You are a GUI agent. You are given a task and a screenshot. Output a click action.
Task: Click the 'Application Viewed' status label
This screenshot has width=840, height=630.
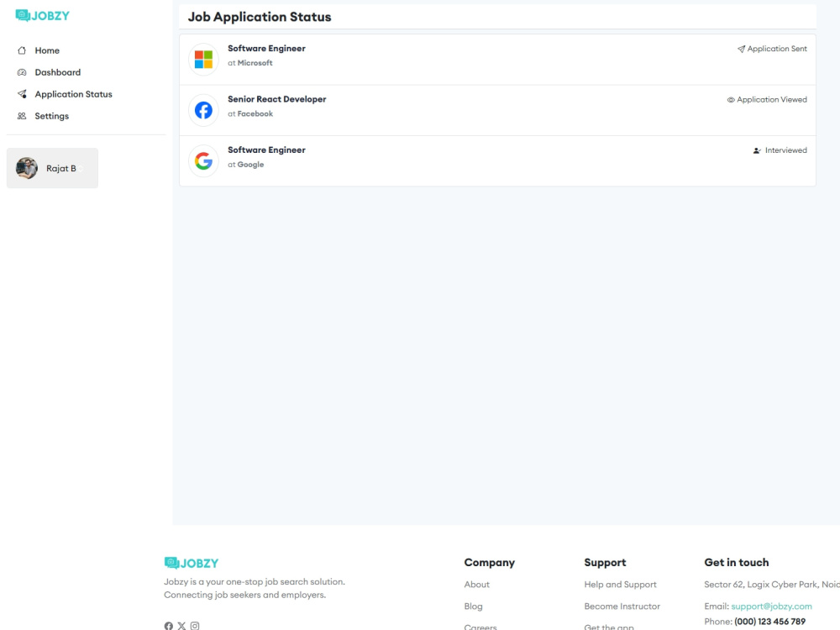[x=771, y=100]
